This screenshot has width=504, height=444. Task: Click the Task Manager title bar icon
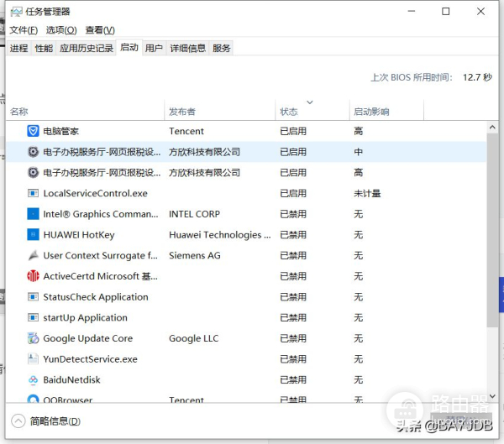pyautogui.click(x=16, y=12)
